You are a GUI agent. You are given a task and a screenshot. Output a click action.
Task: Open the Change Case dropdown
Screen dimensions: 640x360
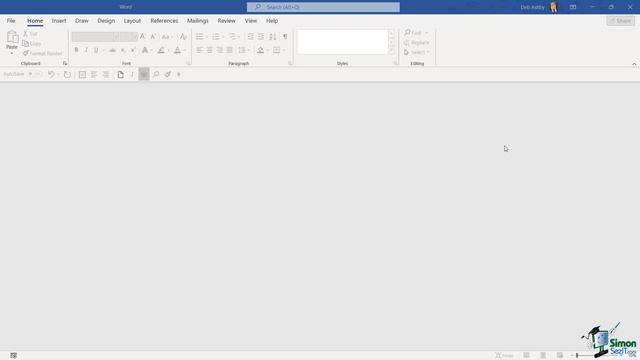(x=167, y=37)
